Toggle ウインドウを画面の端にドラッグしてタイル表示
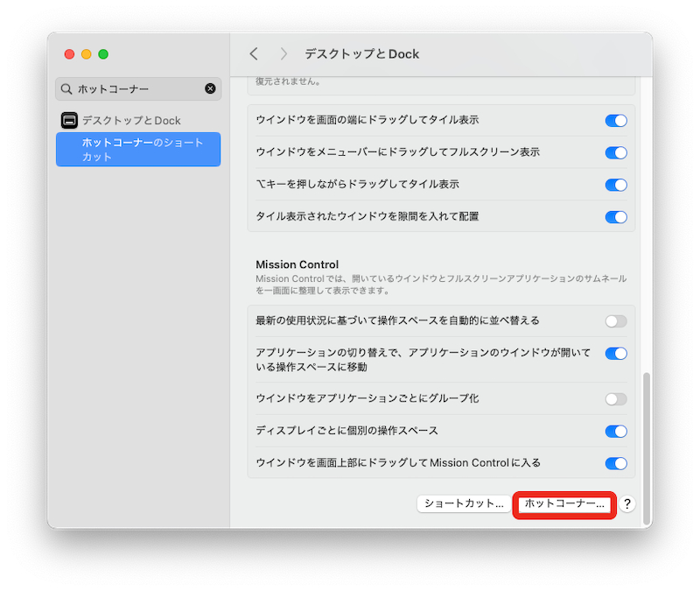700x591 pixels. (616, 120)
